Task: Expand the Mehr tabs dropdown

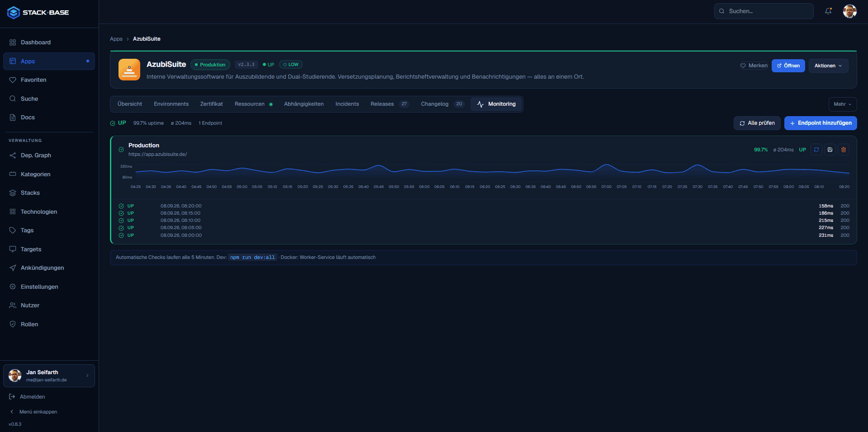Action: [843, 104]
